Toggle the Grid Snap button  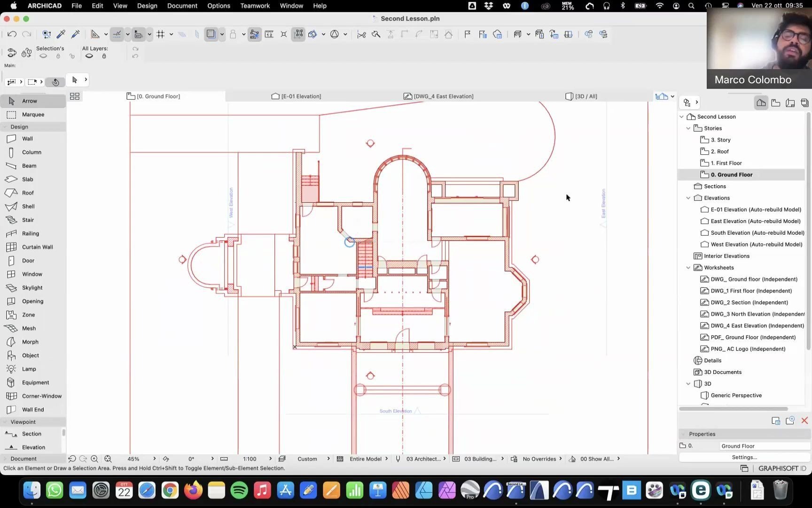161,34
